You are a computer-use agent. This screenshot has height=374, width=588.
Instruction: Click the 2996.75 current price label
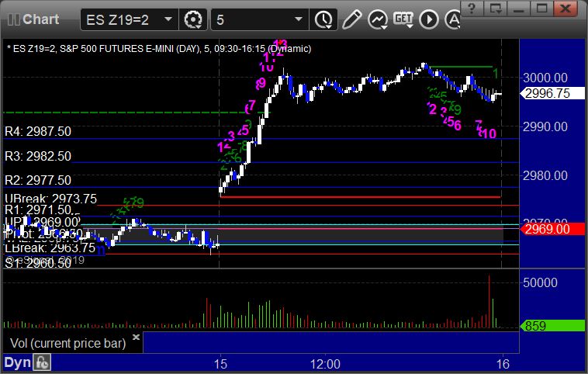pyautogui.click(x=552, y=93)
